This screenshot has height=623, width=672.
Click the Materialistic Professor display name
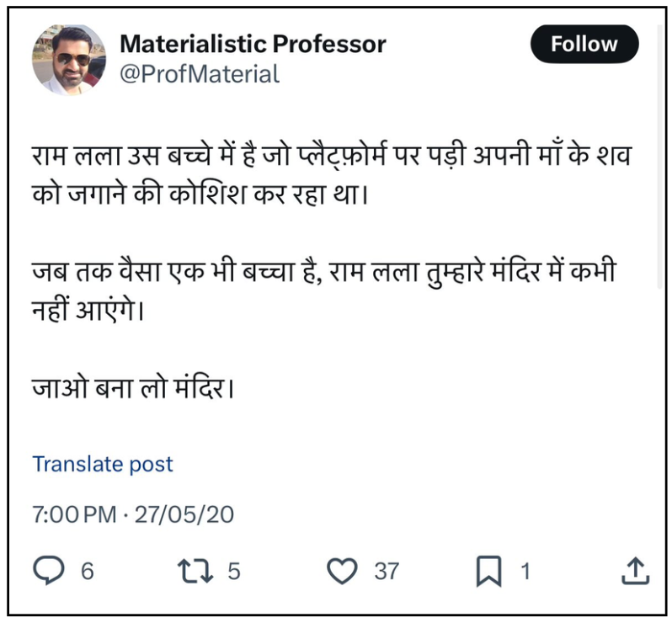point(253,44)
